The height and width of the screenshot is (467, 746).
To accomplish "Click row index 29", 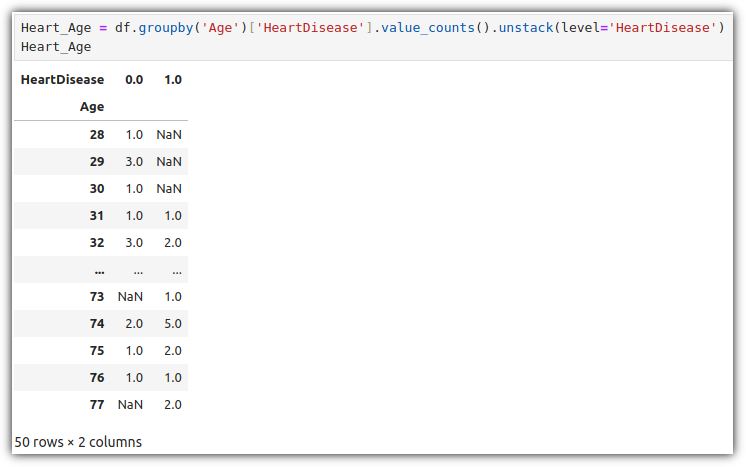I will pos(97,162).
